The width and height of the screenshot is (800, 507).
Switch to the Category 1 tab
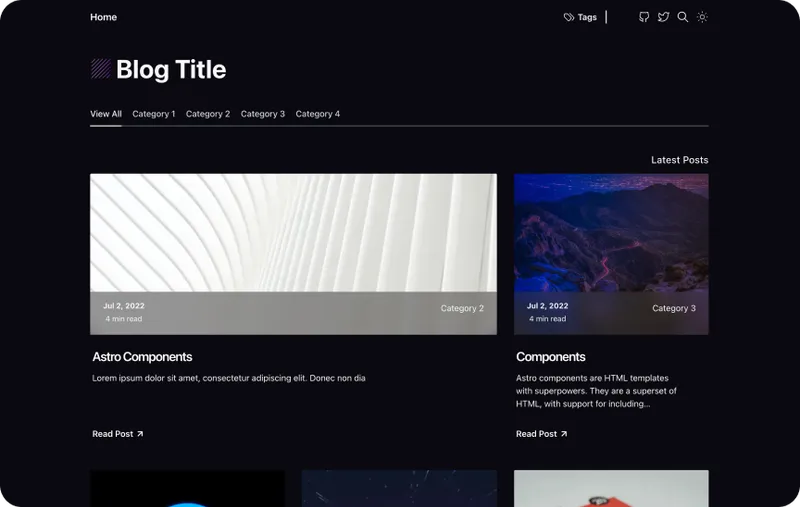click(154, 114)
